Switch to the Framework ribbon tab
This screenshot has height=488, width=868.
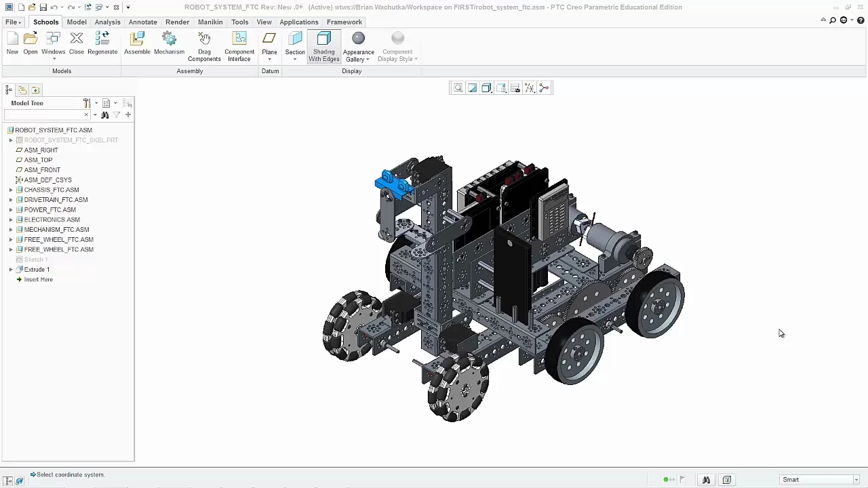[344, 22]
